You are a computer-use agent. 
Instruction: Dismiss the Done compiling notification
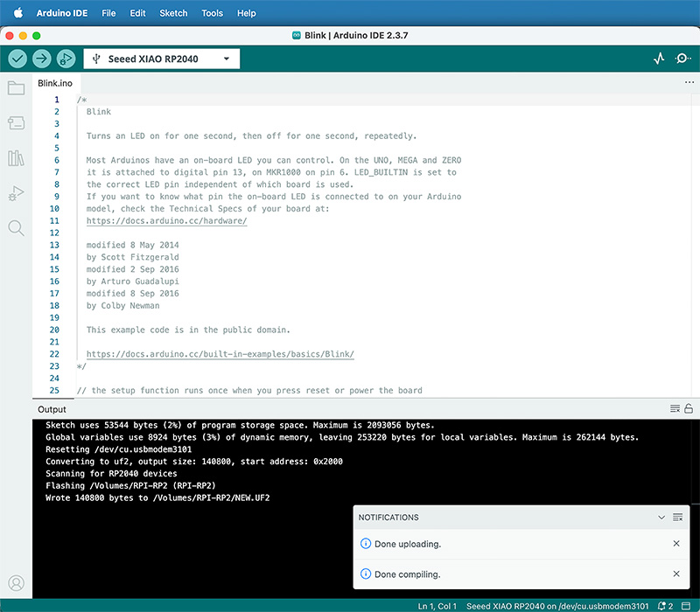click(676, 574)
